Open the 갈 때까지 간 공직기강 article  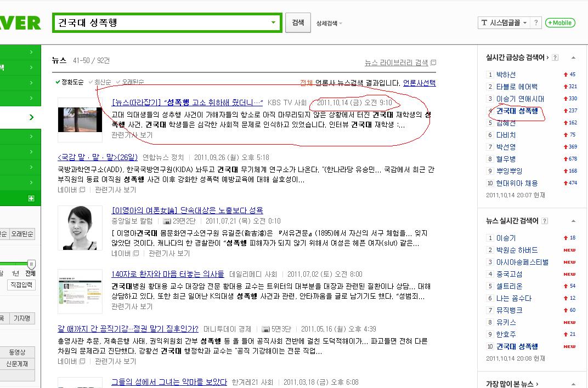click(128, 329)
